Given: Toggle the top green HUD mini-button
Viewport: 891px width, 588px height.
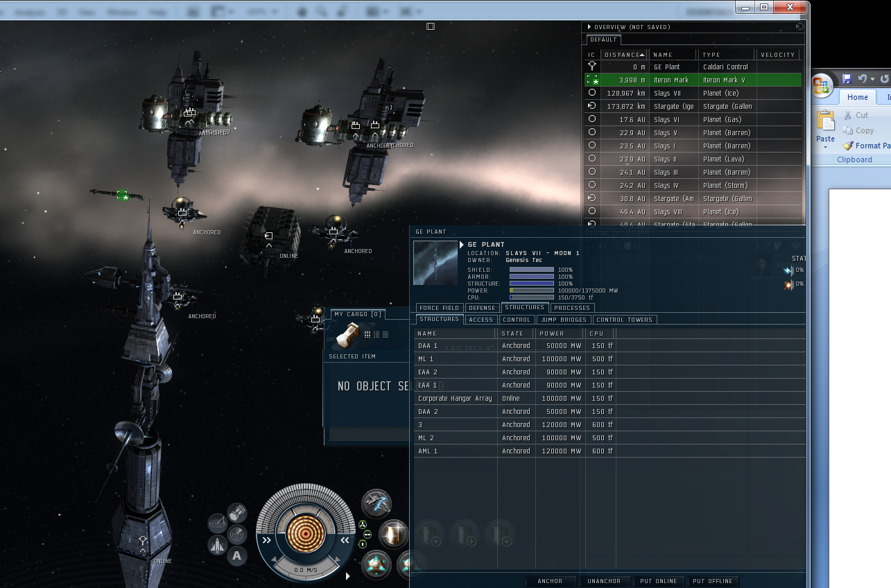Looking at the screenshot, I should click(x=363, y=525).
